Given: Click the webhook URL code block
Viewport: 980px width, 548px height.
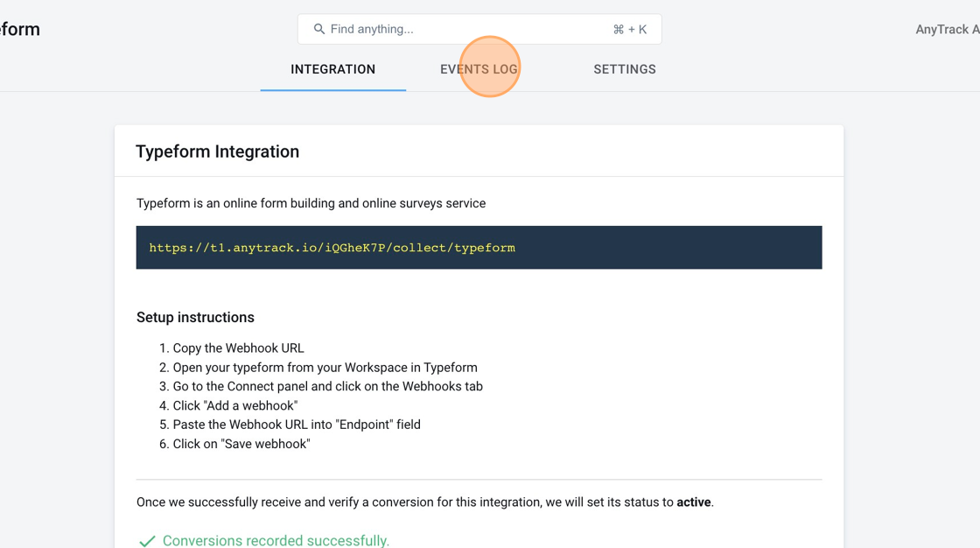Looking at the screenshot, I should [479, 248].
